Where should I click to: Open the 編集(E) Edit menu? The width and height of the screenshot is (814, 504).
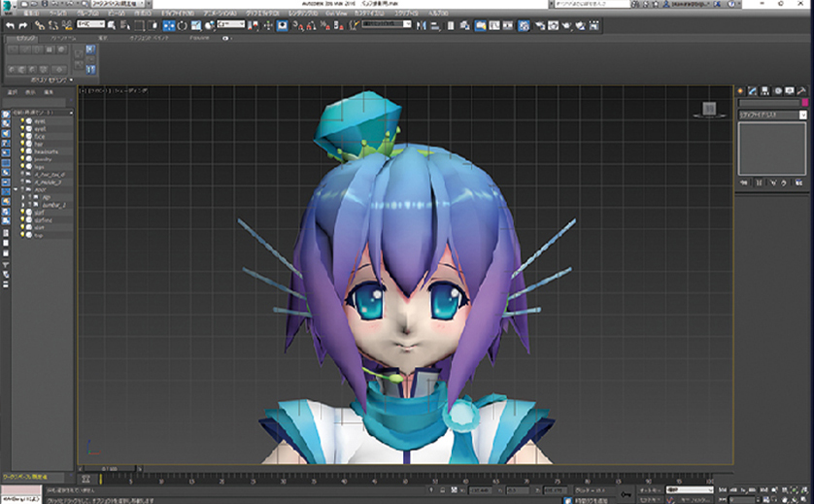point(31,13)
